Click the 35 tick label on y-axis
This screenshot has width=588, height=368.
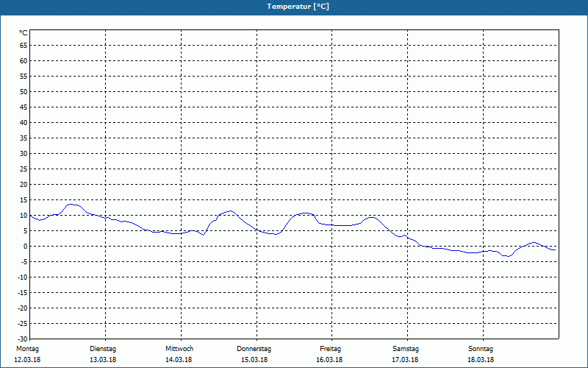[24, 138]
